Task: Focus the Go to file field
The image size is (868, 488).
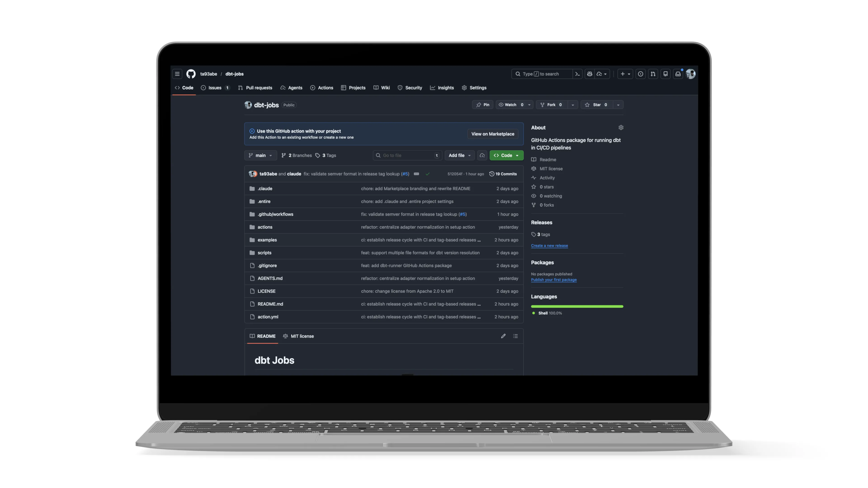Action: tap(407, 155)
